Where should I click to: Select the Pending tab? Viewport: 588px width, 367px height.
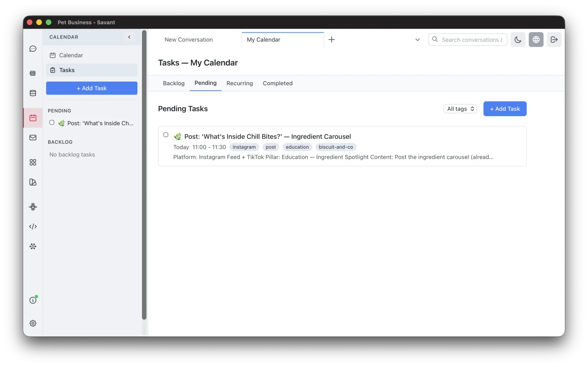(205, 83)
